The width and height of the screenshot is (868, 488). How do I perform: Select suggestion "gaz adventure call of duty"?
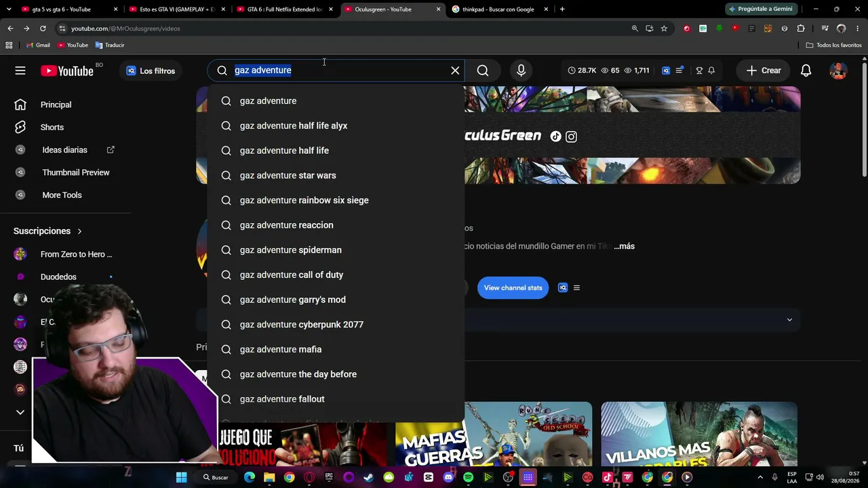click(x=336, y=274)
